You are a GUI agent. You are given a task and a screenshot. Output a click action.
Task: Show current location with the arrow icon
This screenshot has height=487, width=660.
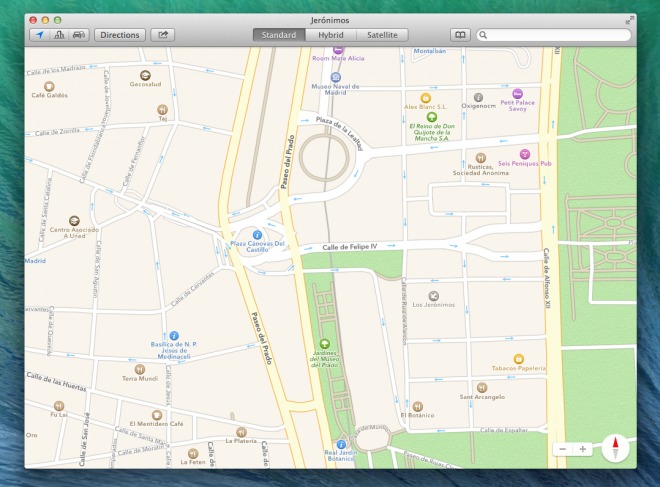40,35
